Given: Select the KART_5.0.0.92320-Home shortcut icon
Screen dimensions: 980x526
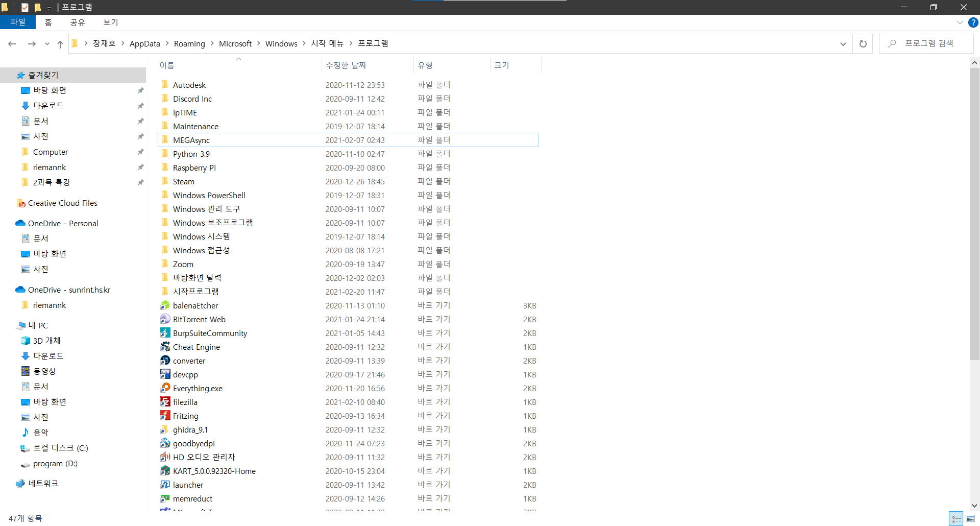Looking at the screenshot, I should [165, 471].
